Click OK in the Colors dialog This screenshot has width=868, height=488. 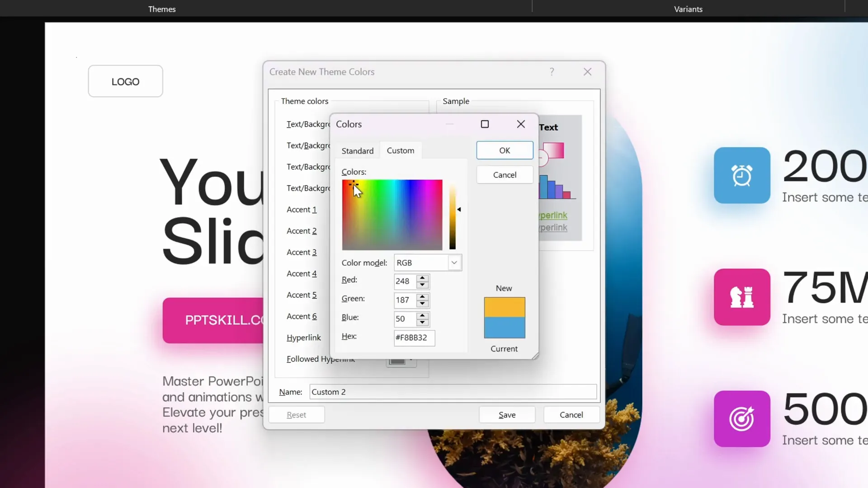(x=505, y=150)
